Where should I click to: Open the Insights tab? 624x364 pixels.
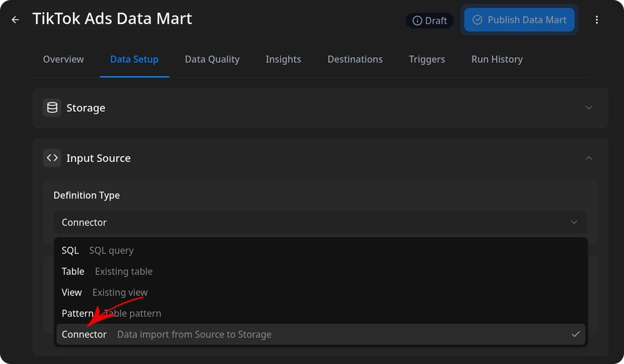click(x=283, y=59)
